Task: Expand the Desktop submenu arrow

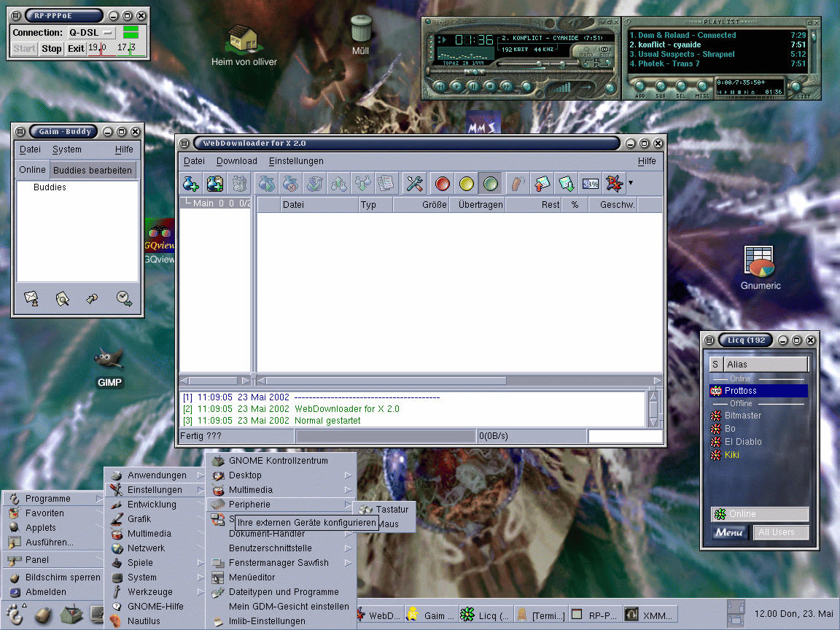Action: pyautogui.click(x=349, y=475)
